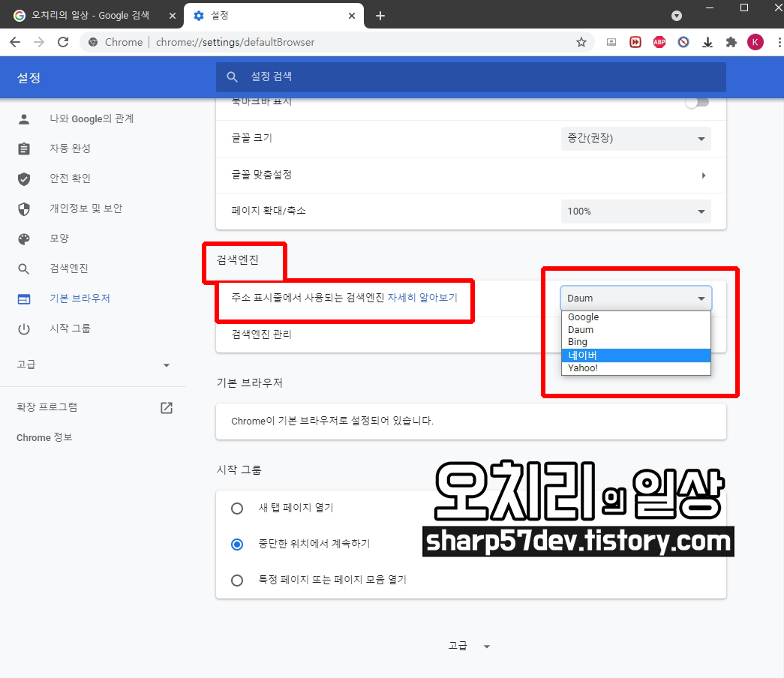This screenshot has width=784, height=678.
Task: Click the shield icon for 개인정보 및 보안
Action: coord(24,209)
